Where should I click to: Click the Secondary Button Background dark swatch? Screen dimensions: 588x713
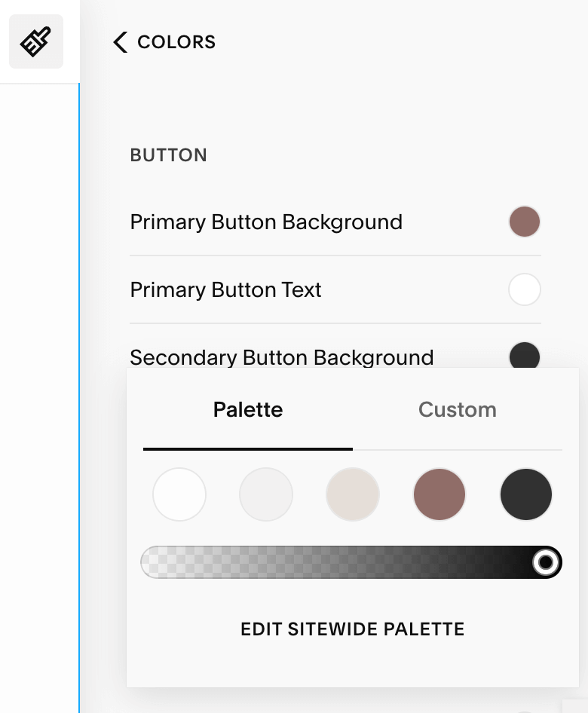coord(525,356)
